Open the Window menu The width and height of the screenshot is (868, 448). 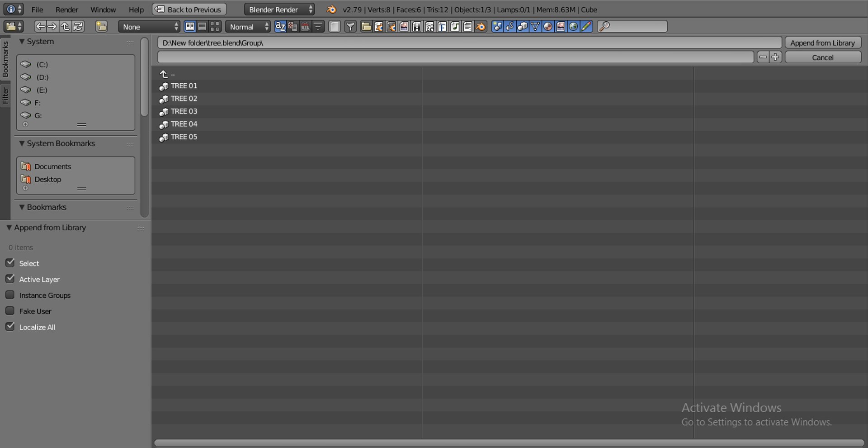tap(103, 10)
